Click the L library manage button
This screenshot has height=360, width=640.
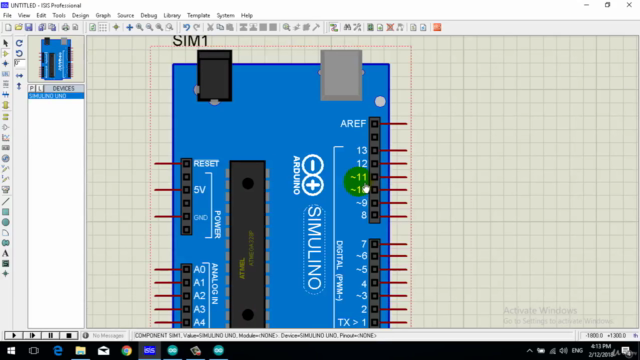point(40,88)
